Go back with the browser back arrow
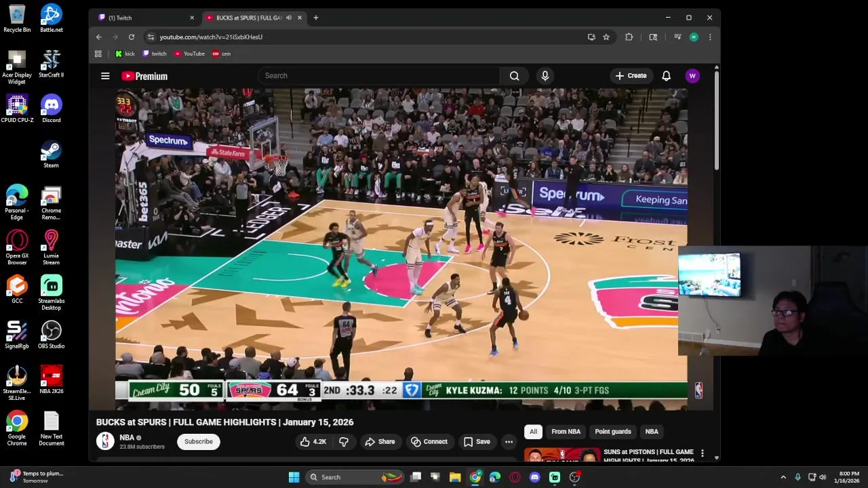The width and height of the screenshot is (868, 488). click(x=99, y=37)
